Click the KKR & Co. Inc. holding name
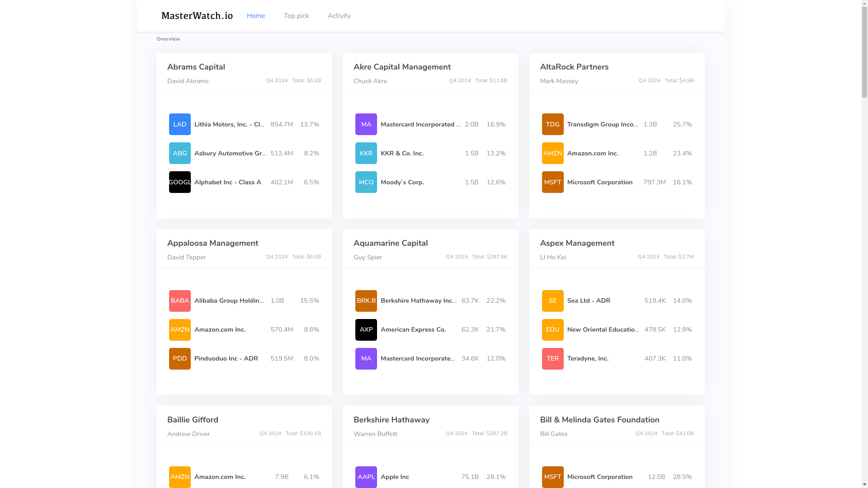The height and width of the screenshot is (488, 868). [x=402, y=153]
